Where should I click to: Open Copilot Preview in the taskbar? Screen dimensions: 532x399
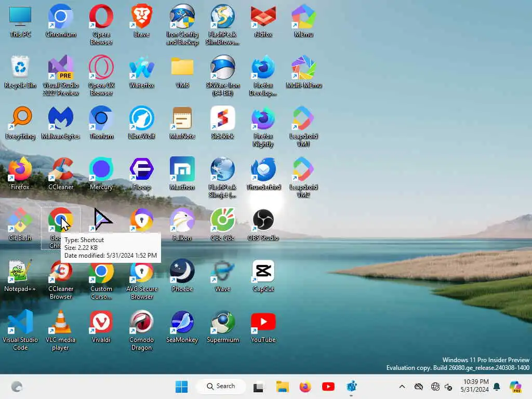point(515,387)
